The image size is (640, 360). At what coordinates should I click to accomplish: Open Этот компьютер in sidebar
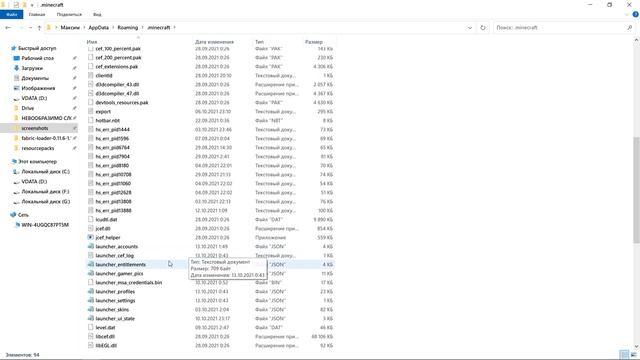pos(37,162)
